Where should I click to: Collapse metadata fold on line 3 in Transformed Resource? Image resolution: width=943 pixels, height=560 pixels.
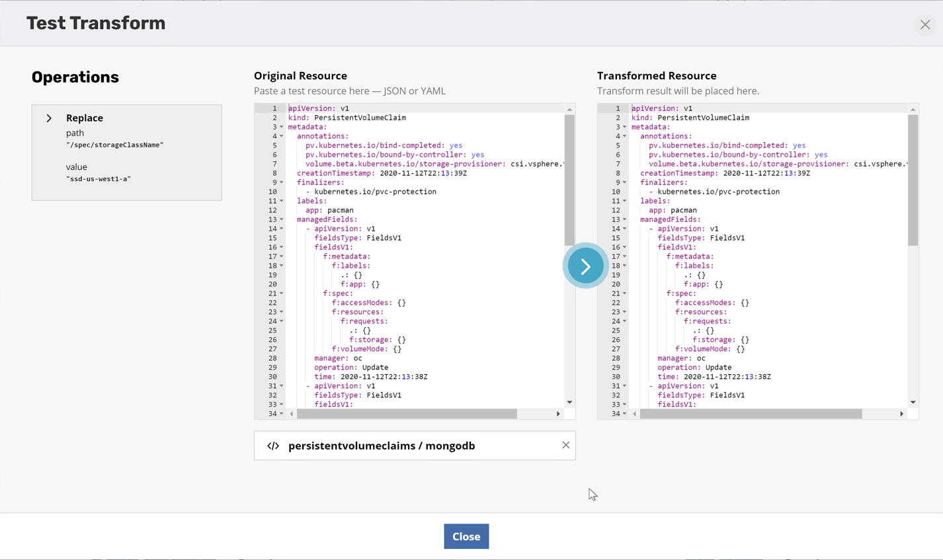click(624, 127)
